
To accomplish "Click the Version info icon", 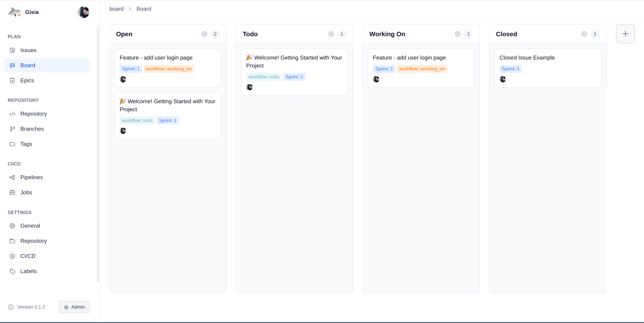I will (x=11, y=307).
